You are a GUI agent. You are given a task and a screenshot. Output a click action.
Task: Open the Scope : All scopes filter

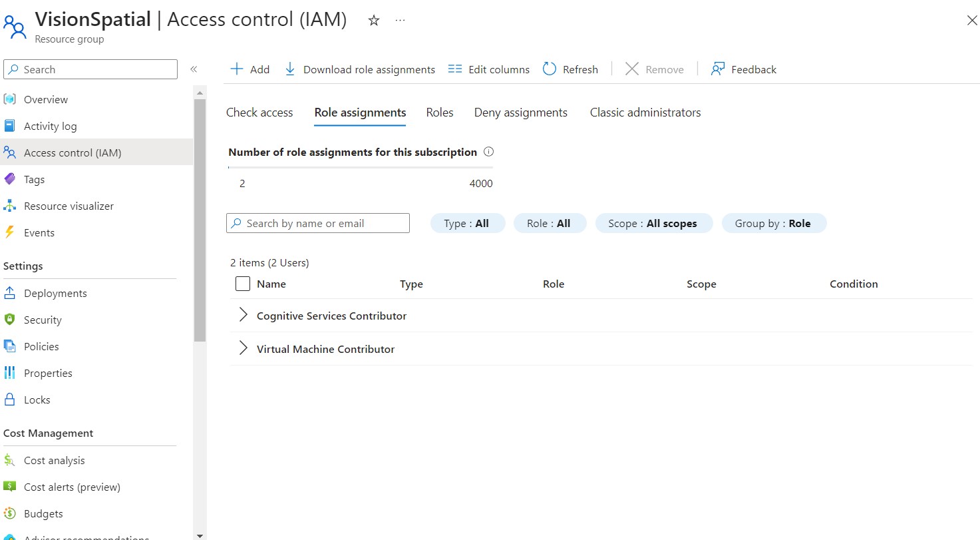(654, 223)
